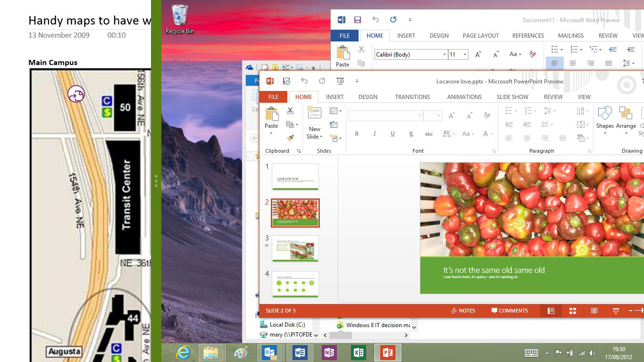Viewport: 644px width, 362px height.
Task: Click Increase Indent icon in Word's ribbon
Action: [x=631, y=49]
